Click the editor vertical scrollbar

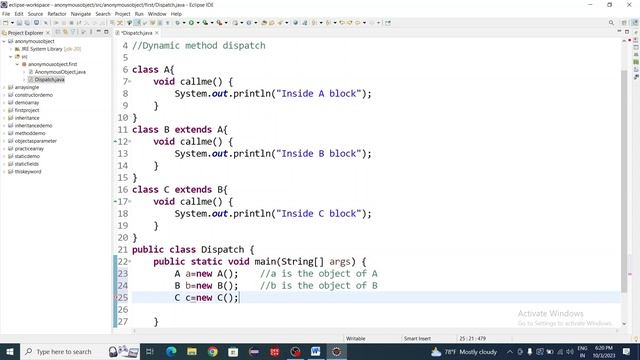[624, 182]
